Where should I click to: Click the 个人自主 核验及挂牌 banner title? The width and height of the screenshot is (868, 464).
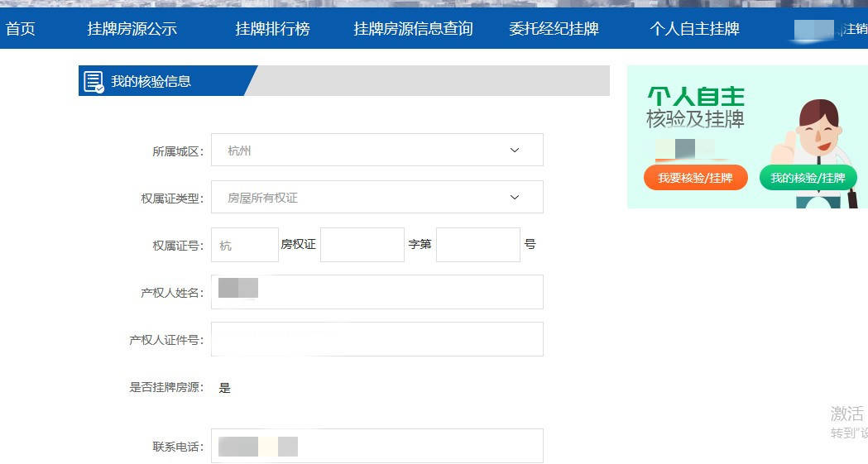(x=695, y=108)
